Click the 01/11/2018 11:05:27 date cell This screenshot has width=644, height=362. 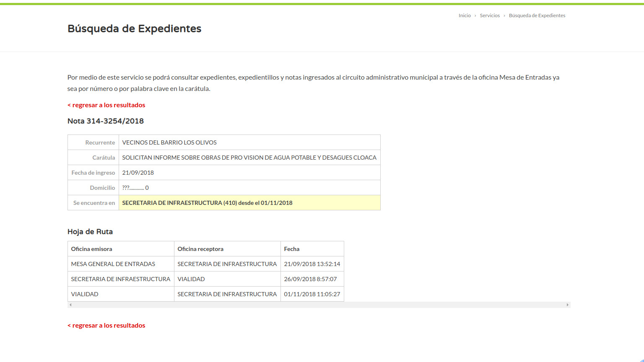click(x=312, y=294)
